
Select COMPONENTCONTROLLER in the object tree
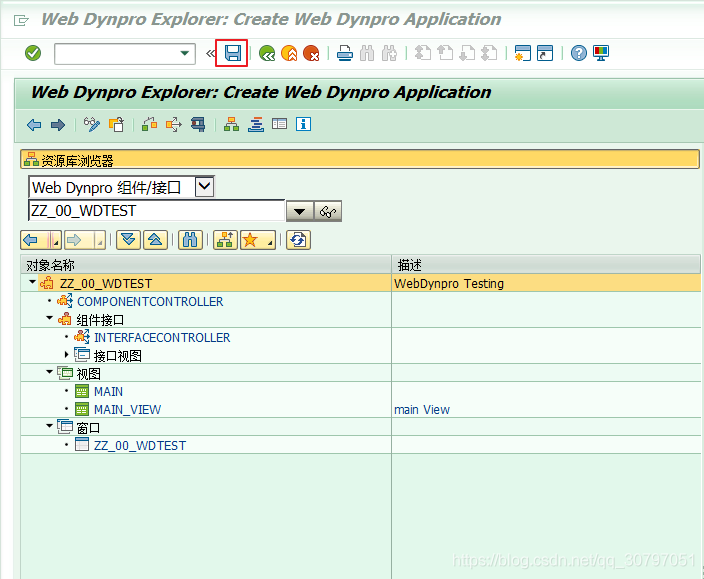click(x=150, y=301)
